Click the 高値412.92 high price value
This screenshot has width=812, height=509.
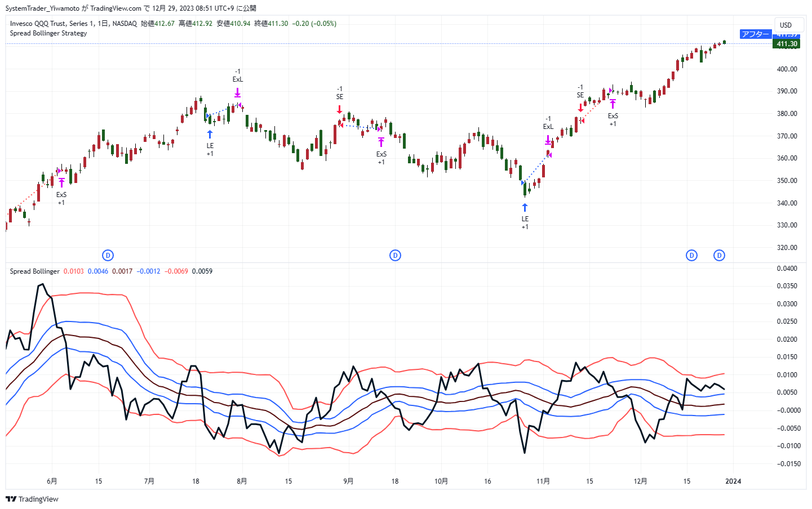coord(196,24)
